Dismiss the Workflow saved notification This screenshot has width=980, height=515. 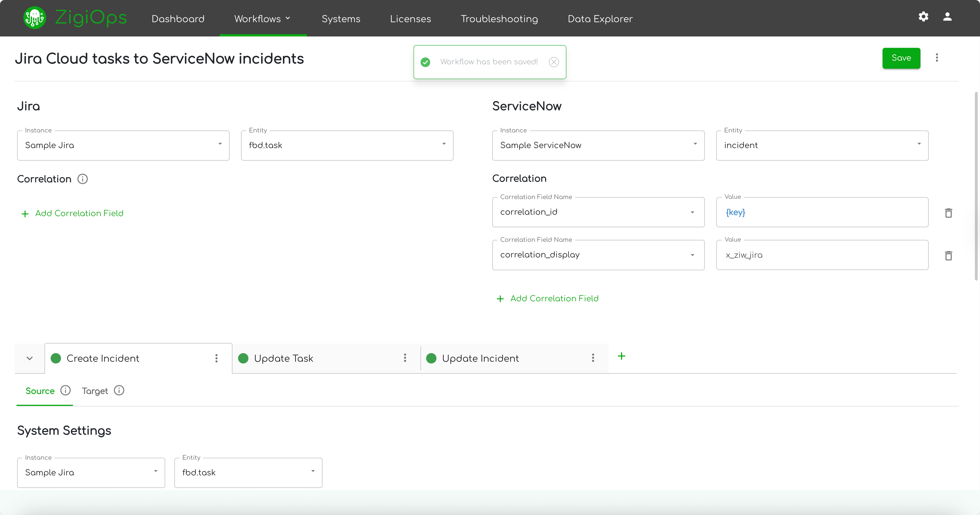point(554,62)
